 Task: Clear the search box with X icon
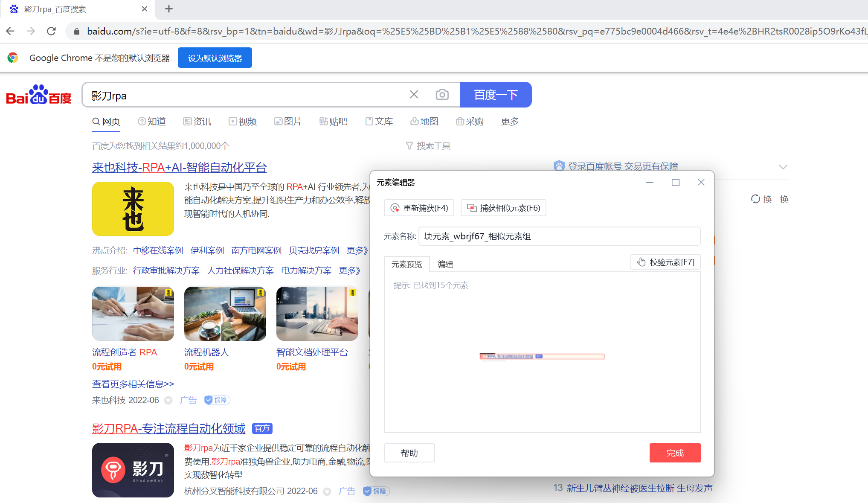414,94
